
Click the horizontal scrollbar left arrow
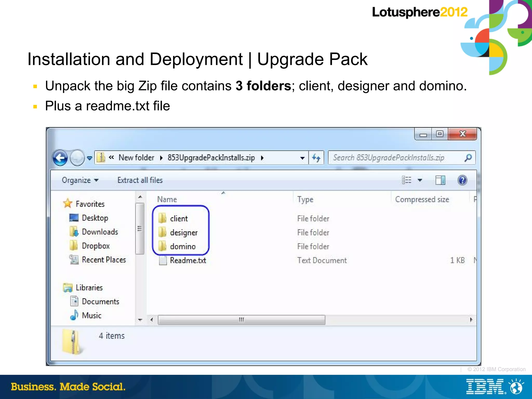point(152,320)
